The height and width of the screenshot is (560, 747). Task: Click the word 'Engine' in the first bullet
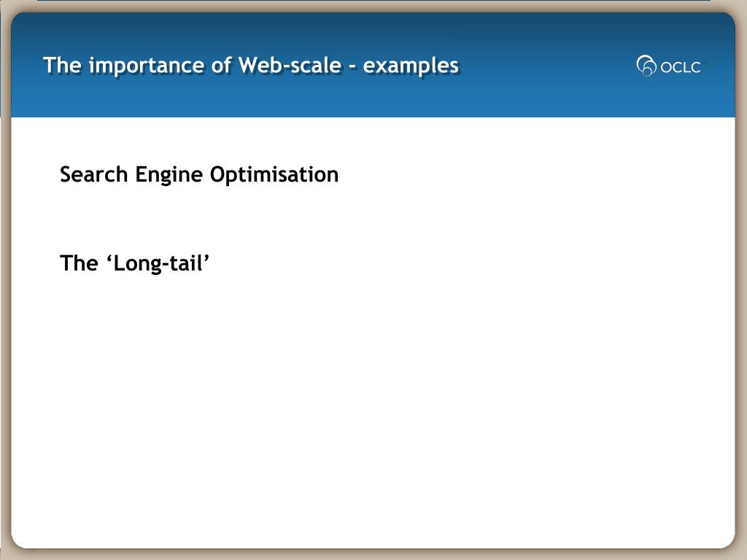169,175
